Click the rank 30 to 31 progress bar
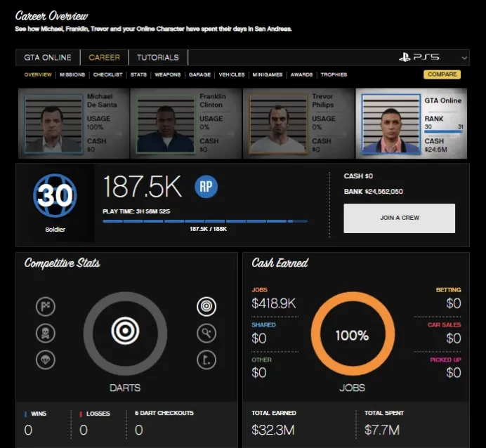Image resolution: width=486 pixels, height=448 pixels. coord(443,132)
